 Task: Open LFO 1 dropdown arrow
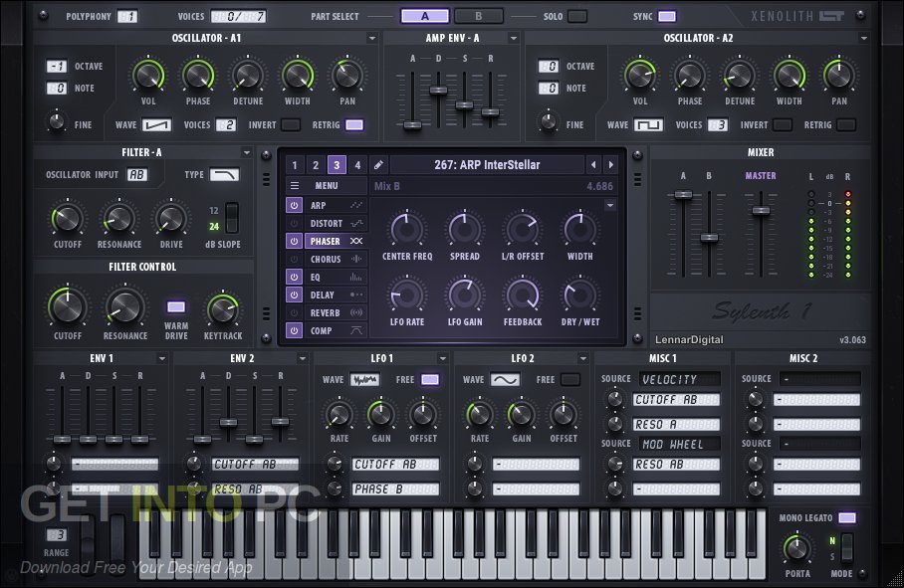tap(443, 359)
